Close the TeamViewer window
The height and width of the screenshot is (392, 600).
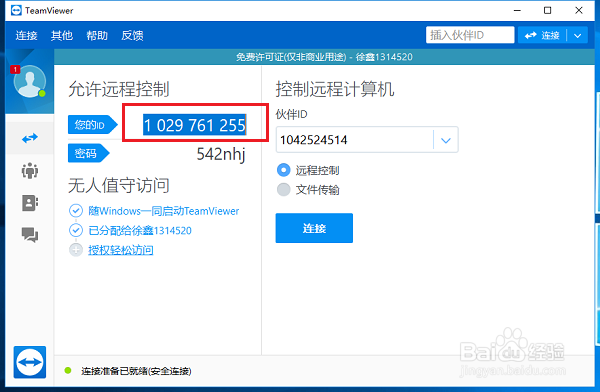[x=579, y=10]
